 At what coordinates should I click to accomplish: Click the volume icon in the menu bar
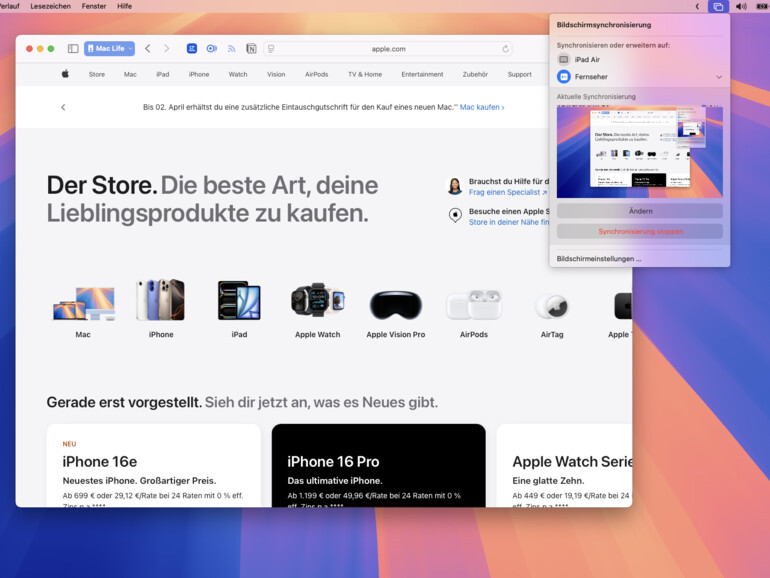(x=741, y=6)
